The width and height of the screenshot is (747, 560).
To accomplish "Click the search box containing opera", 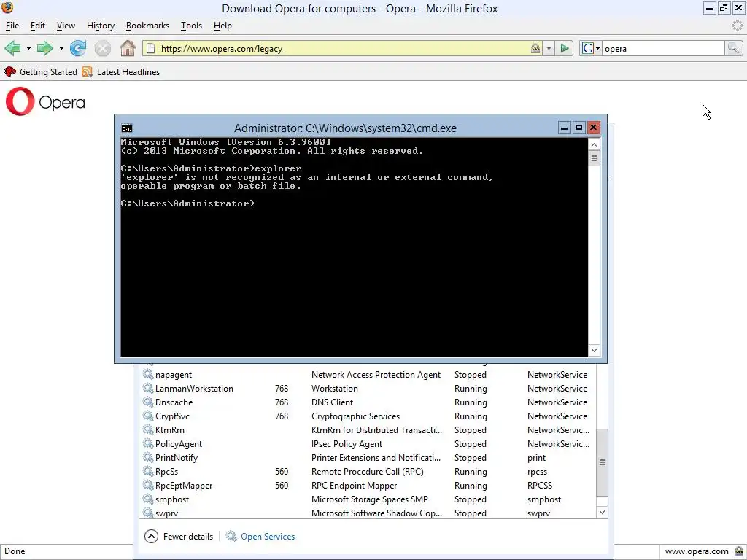I will tap(663, 49).
